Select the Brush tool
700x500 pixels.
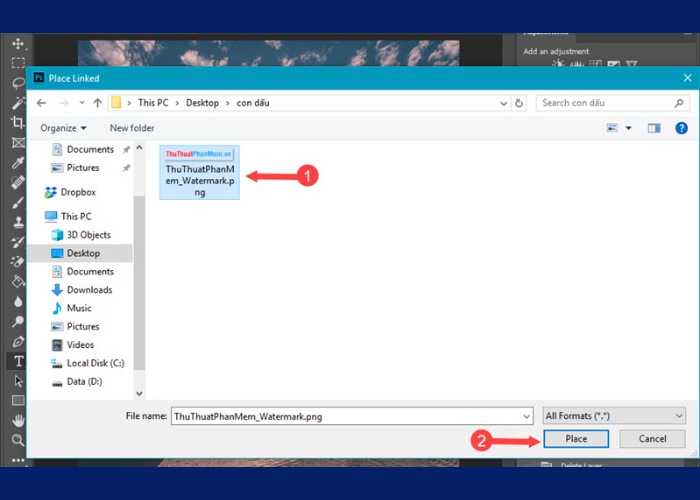(17, 201)
